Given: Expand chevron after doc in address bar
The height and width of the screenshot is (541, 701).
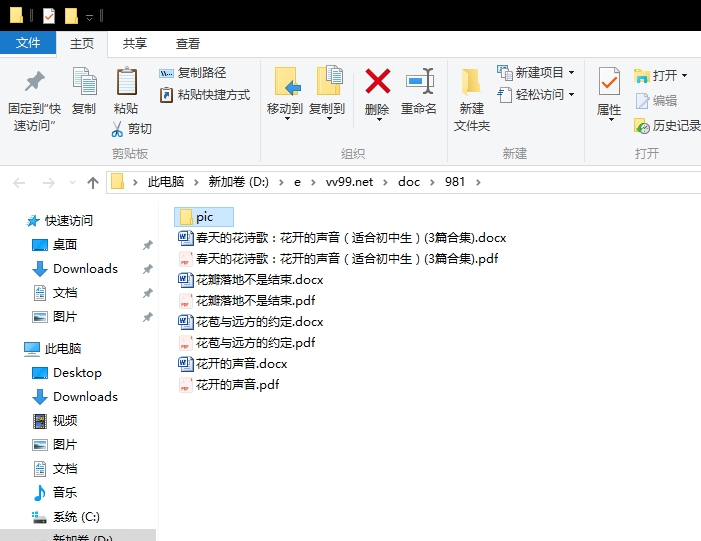Looking at the screenshot, I should click(432, 182).
